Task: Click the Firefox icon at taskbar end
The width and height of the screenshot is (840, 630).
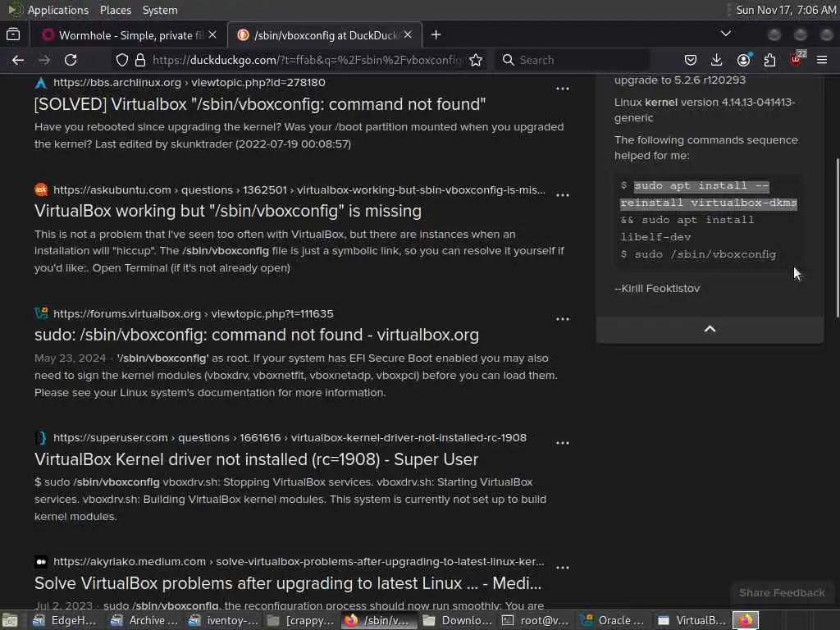Action: tap(745, 620)
